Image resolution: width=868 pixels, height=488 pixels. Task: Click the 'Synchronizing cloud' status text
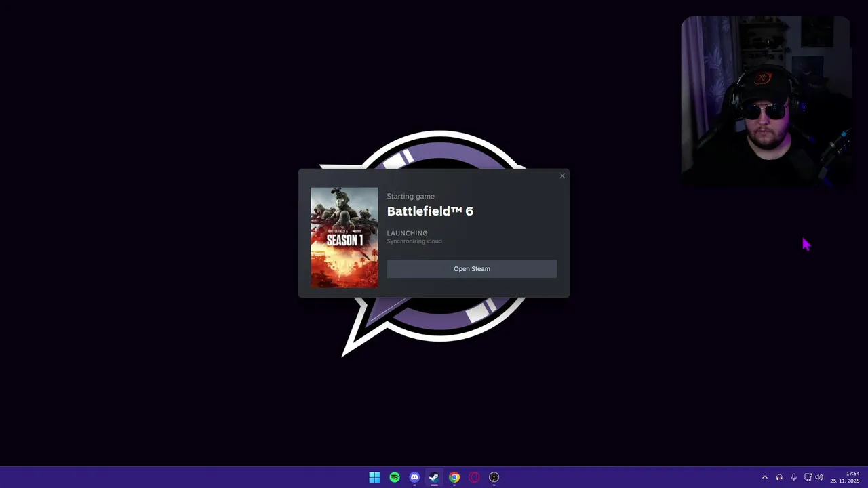click(x=414, y=241)
